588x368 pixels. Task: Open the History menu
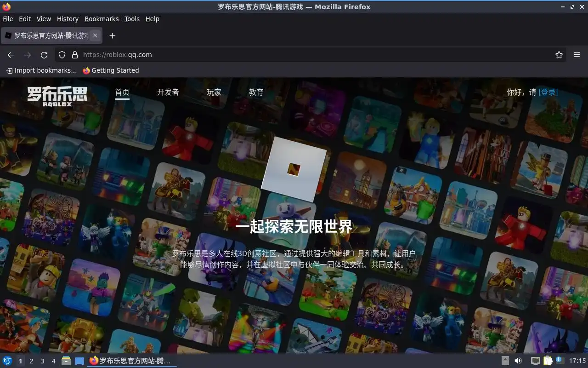68,19
